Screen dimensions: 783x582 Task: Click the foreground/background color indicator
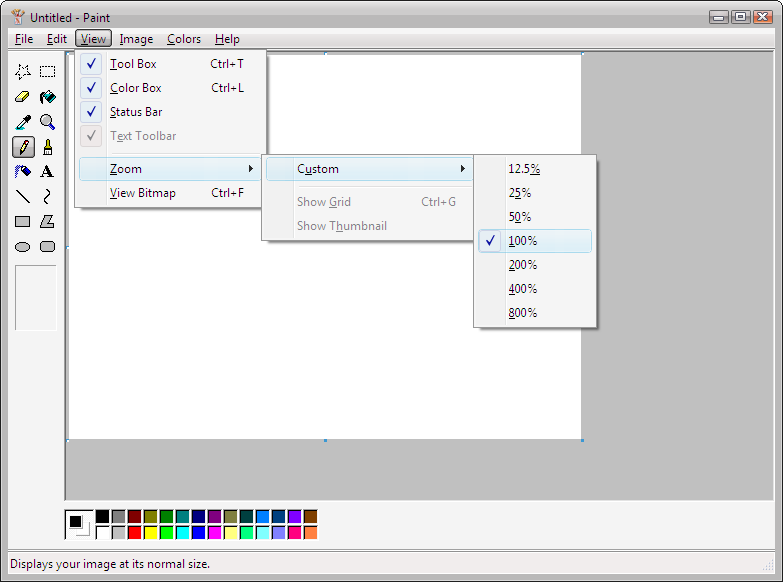pyautogui.click(x=79, y=525)
